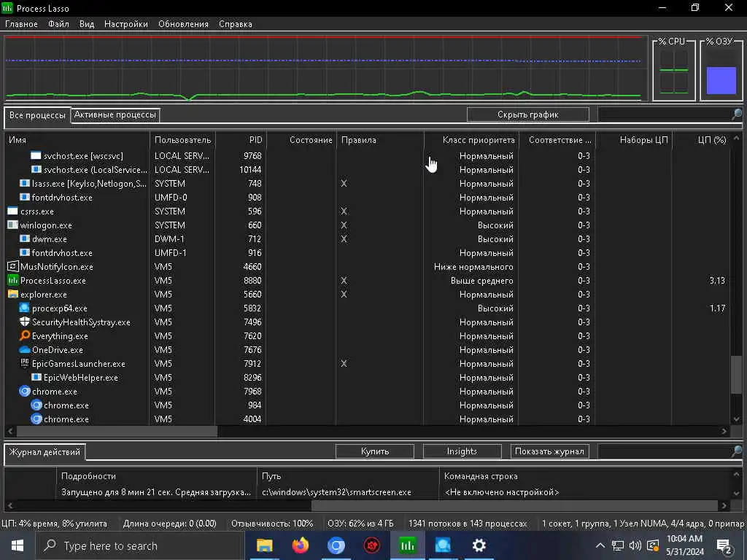Click the smartscreen.exe path entry

336,492
